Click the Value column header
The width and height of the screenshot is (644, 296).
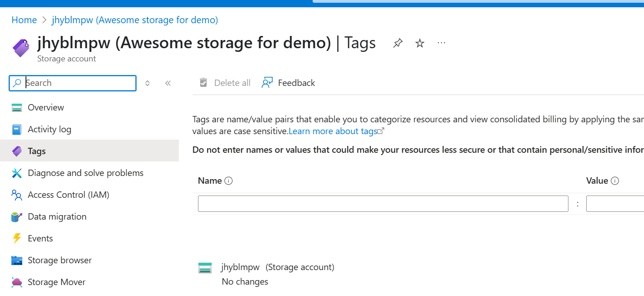pyautogui.click(x=597, y=181)
